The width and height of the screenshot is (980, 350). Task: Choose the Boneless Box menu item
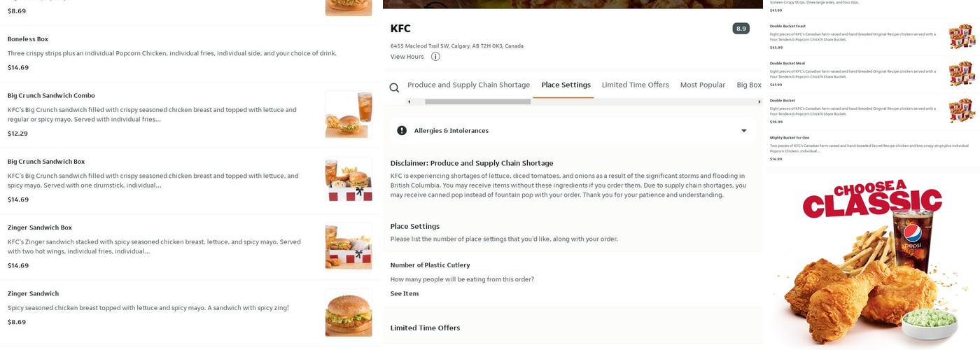point(28,39)
